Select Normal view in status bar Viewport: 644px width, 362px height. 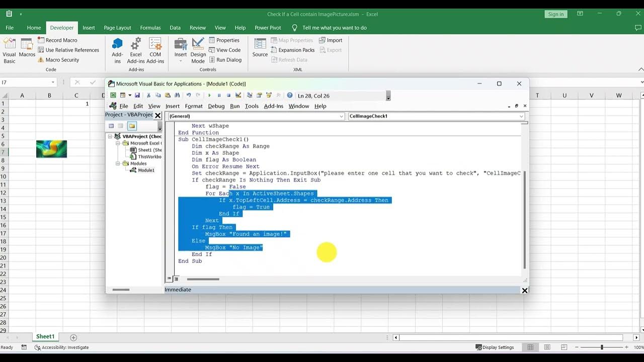[x=530, y=347]
